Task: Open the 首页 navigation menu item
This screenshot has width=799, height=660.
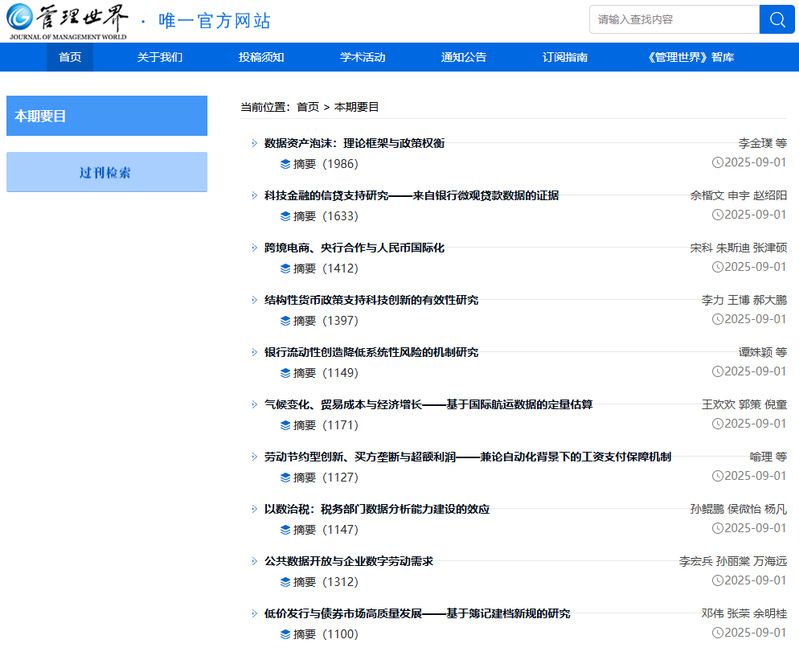Action: pos(70,57)
